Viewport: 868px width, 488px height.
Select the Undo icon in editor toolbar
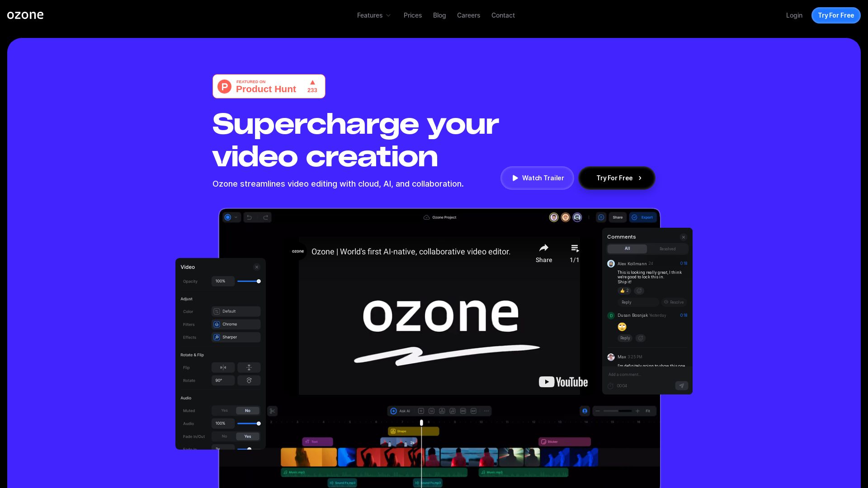tap(249, 217)
